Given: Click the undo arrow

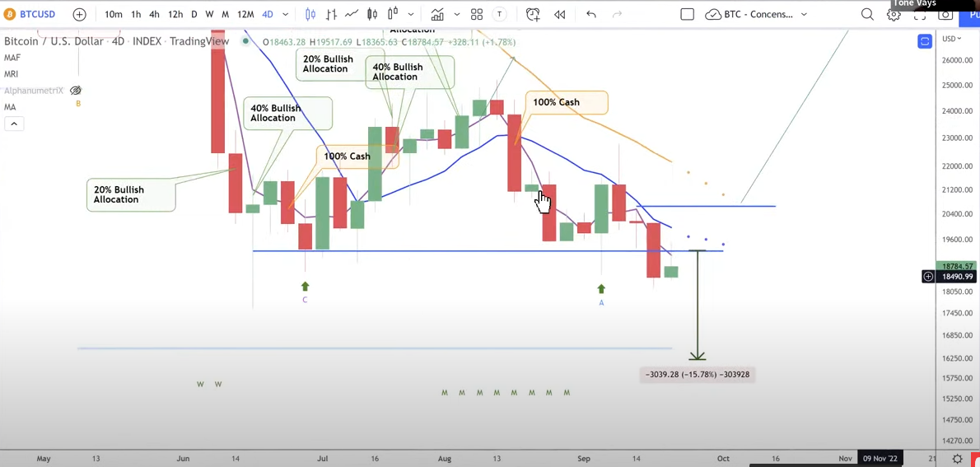Looking at the screenshot, I should [591, 14].
